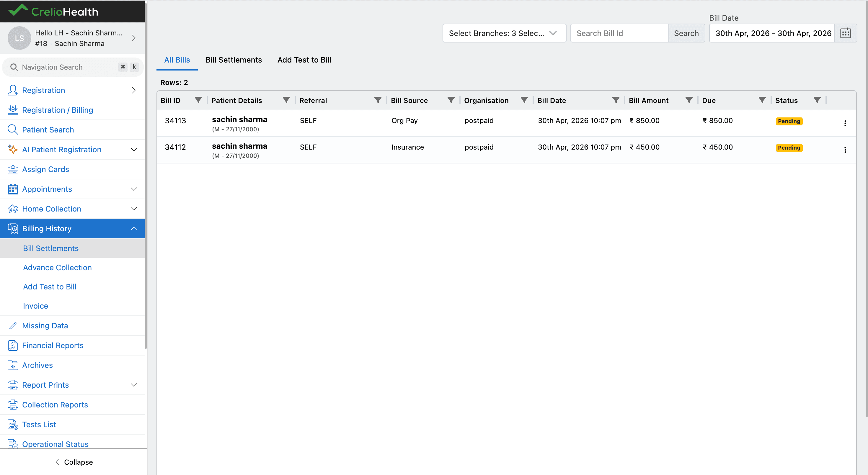Click the Pending status badge for bill 34113
The height and width of the screenshot is (475, 868).
(789, 121)
